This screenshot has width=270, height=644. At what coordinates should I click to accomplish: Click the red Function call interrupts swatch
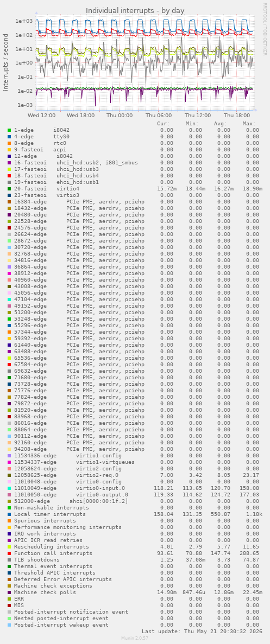pos(9,553)
